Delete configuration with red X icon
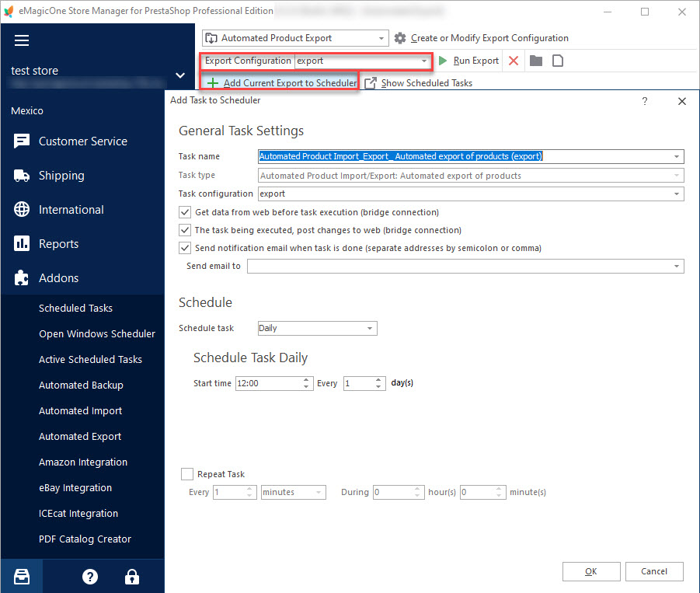Viewport: 700px width, 593px height. click(514, 61)
